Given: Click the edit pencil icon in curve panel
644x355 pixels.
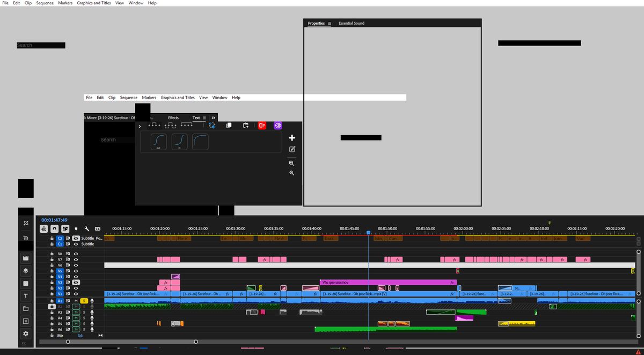Looking at the screenshot, I should coord(292,149).
